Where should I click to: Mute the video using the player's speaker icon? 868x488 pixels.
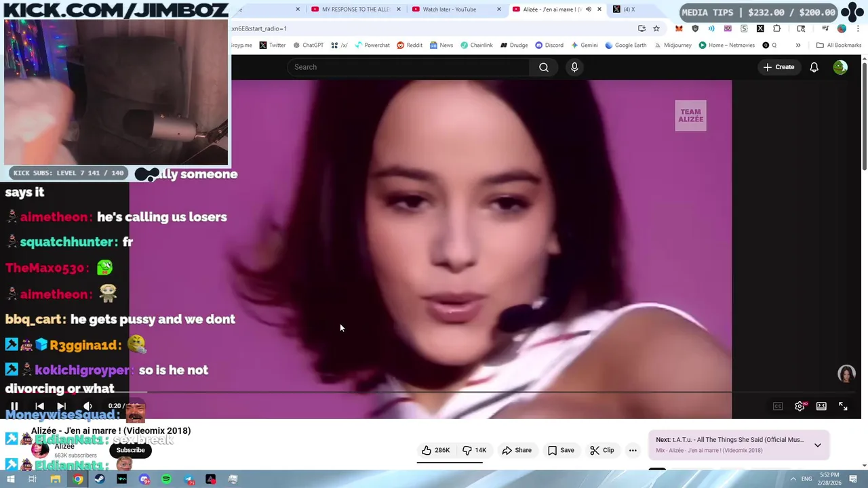click(87, 406)
